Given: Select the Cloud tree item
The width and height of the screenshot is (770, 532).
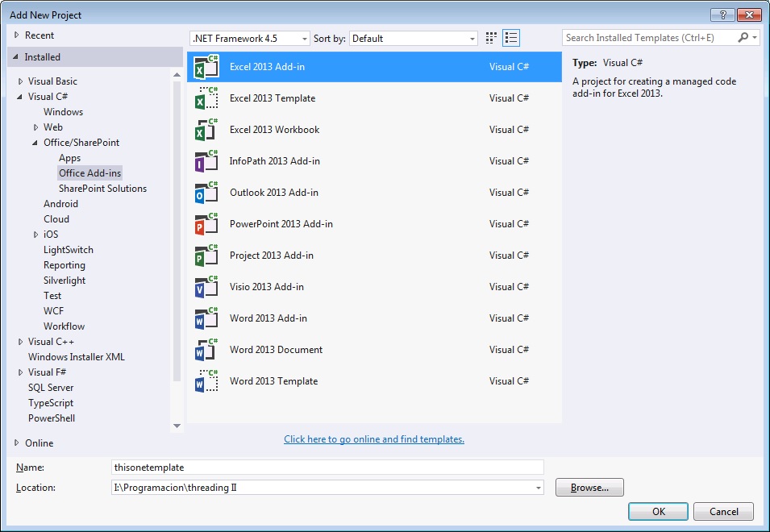Looking at the screenshot, I should coord(56,219).
